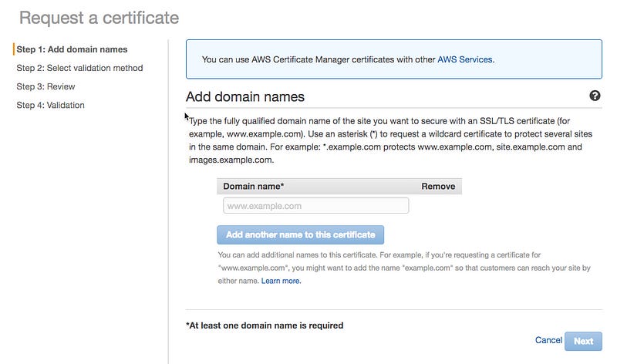The width and height of the screenshot is (617, 364).
Task: Click Add another name to this certificate
Action: [300, 235]
